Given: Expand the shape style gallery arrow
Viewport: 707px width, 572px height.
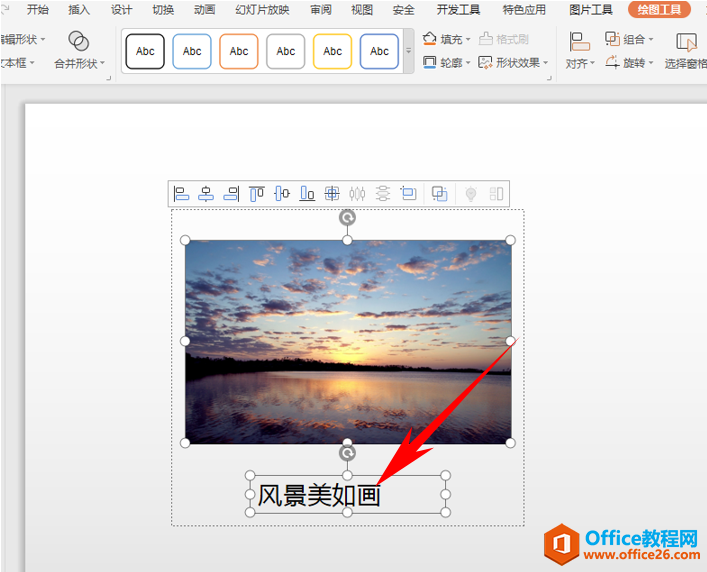Looking at the screenshot, I should click(x=408, y=51).
